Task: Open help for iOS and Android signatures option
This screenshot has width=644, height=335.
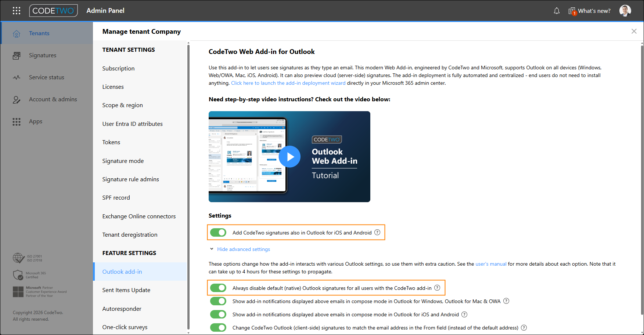Action: [377, 232]
